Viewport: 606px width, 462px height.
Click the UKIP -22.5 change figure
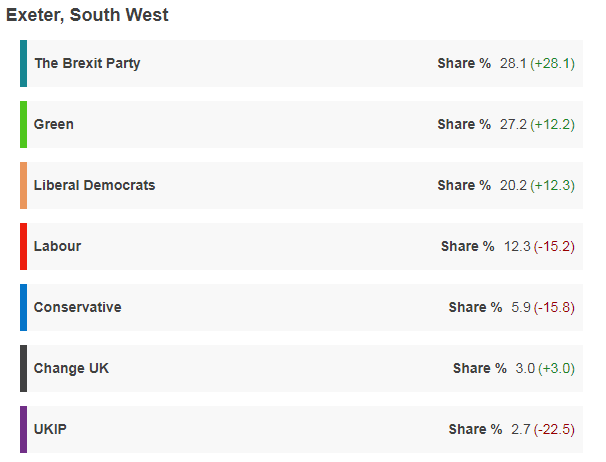pos(554,429)
